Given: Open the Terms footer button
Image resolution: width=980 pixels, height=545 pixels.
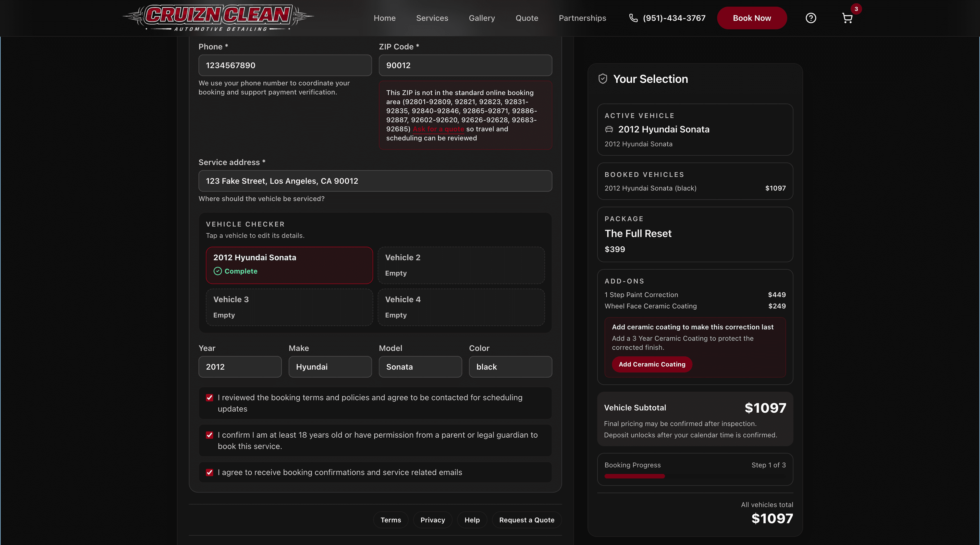Looking at the screenshot, I should pyautogui.click(x=391, y=520).
